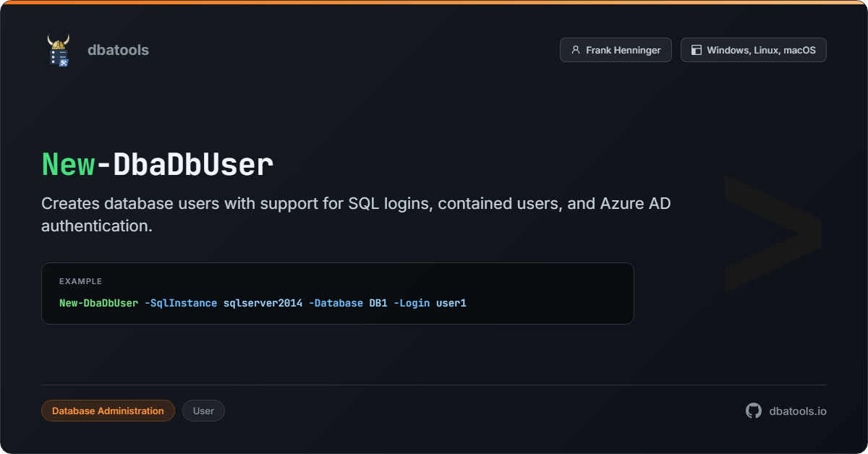Viewport: 868px width, 454px height.
Task: Click the user1 value in example
Action: tap(451, 303)
